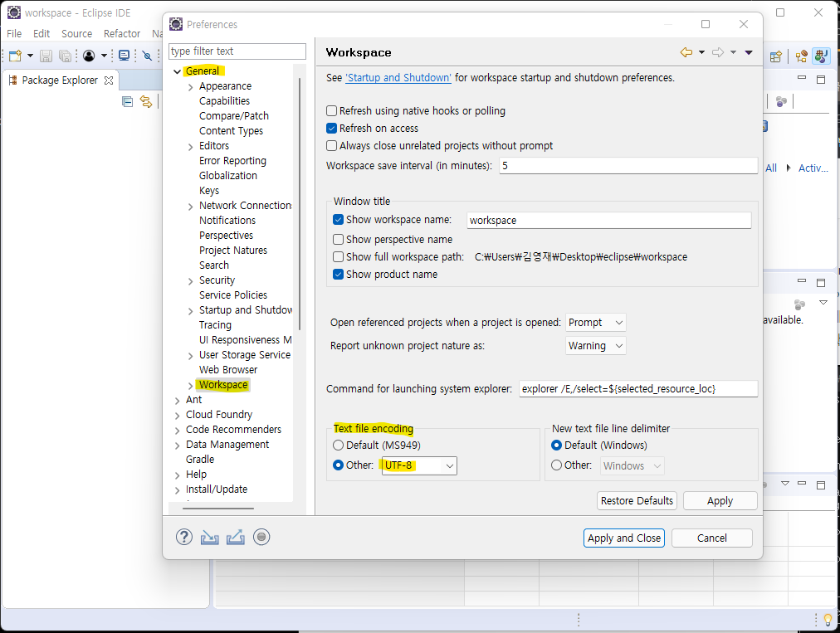Enable Show full workspace path checkbox

[x=338, y=257]
